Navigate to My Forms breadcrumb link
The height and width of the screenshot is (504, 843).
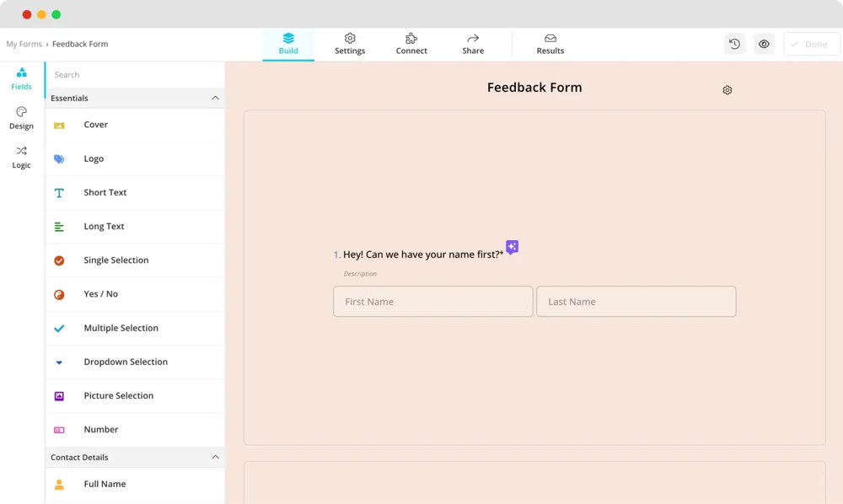(24, 44)
